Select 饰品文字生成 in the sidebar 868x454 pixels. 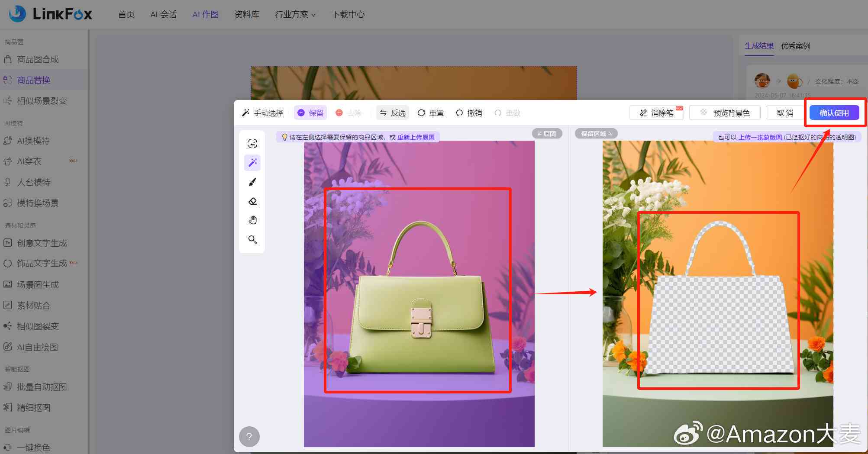click(43, 263)
